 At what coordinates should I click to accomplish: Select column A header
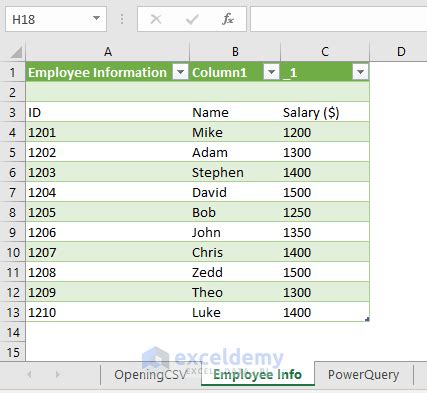[x=108, y=52]
